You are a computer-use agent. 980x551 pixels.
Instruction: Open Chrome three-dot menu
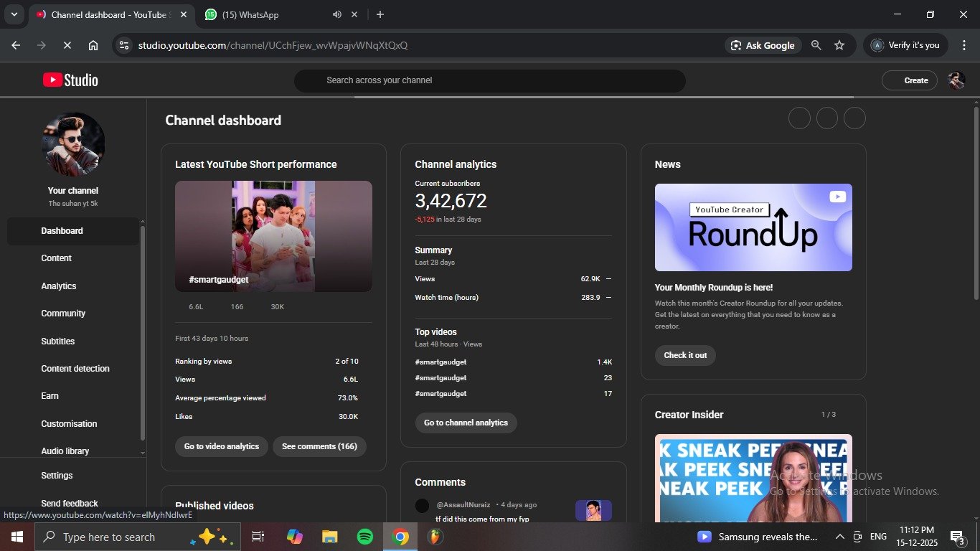pos(963,45)
